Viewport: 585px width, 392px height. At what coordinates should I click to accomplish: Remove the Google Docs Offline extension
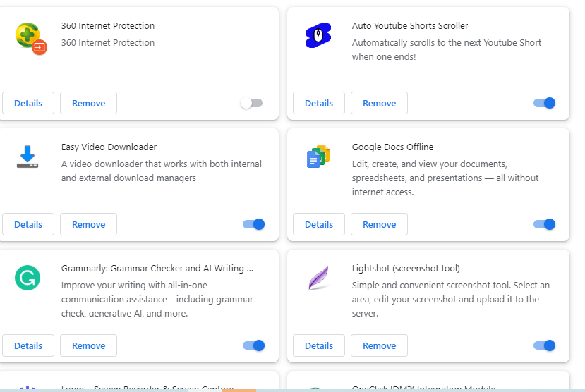[x=379, y=224]
